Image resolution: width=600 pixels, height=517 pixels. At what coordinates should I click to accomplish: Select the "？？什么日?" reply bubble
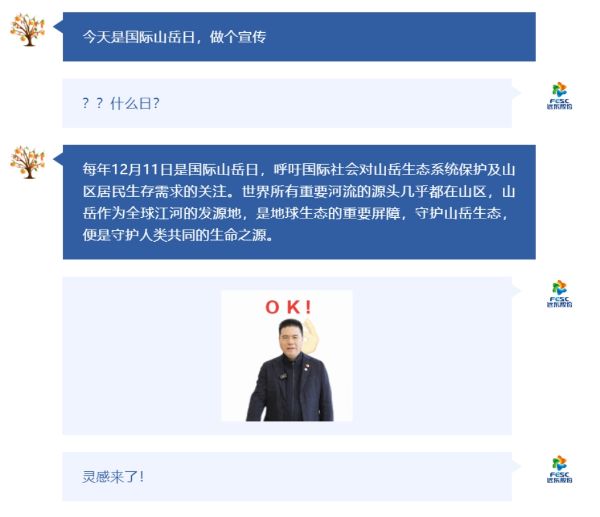pyautogui.click(x=287, y=103)
